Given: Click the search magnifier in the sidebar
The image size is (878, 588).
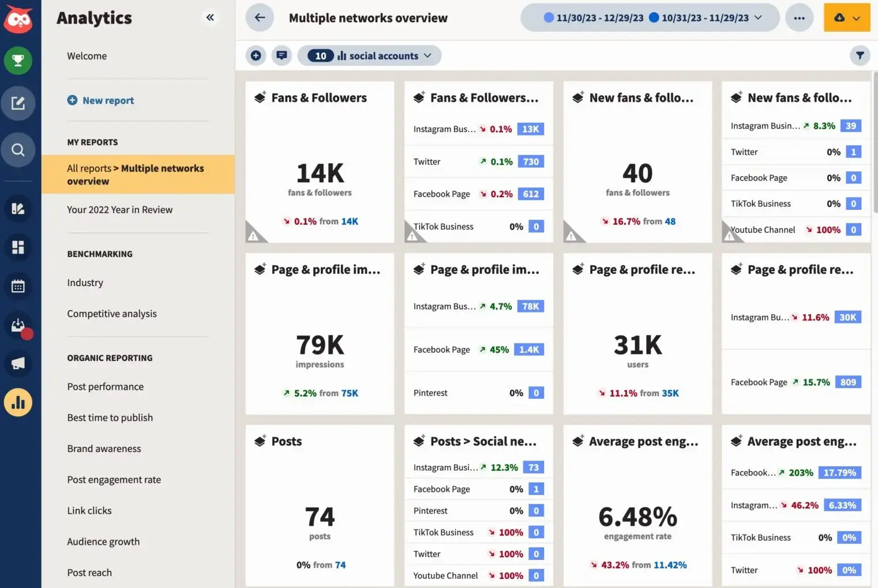Looking at the screenshot, I should (18, 149).
